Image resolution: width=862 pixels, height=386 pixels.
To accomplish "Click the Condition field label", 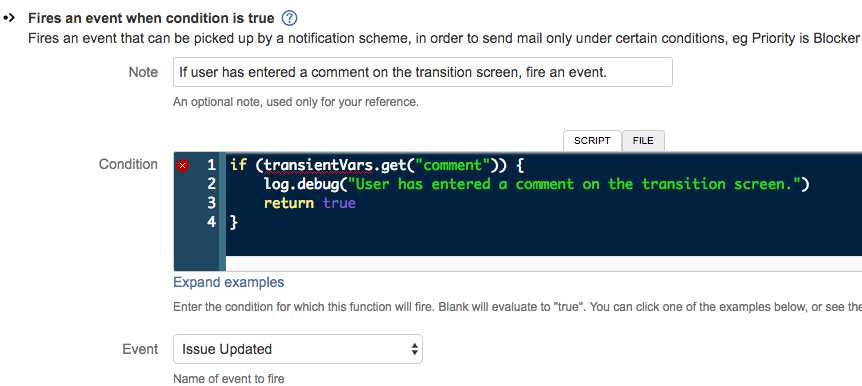I will point(128,164).
